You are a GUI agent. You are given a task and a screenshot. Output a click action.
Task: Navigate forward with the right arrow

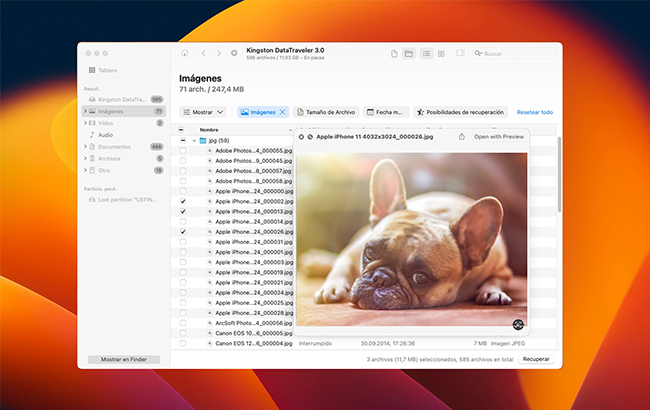pyautogui.click(x=218, y=53)
